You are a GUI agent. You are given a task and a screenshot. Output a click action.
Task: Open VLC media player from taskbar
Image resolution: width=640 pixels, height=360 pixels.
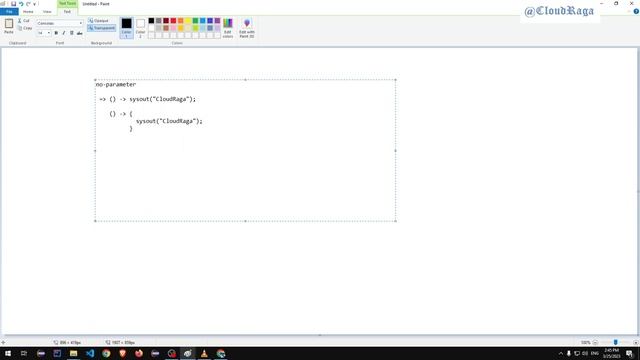click(x=204, y=353)
